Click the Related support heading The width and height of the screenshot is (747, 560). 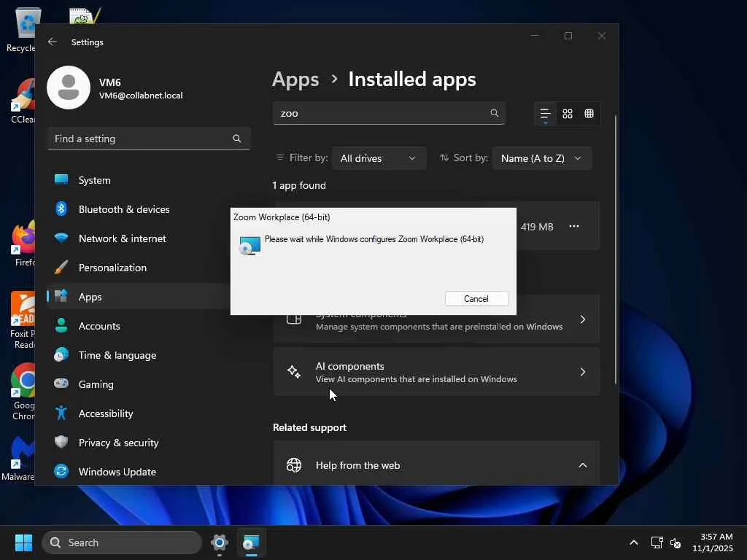(x=309, y=427)
